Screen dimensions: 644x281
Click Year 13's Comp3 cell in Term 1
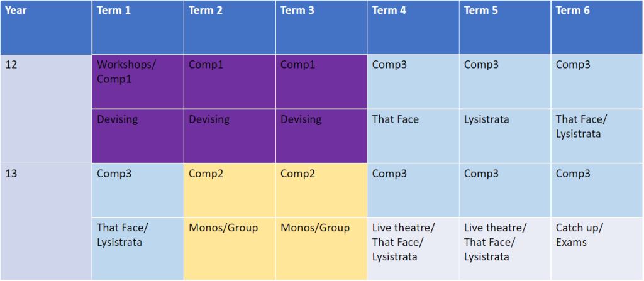tap(138, 190)
